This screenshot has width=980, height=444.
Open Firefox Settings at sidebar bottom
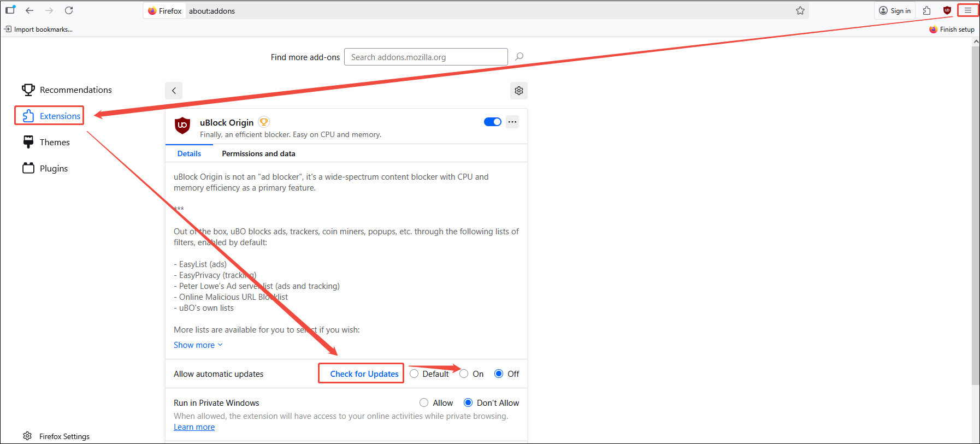point(56,436)
